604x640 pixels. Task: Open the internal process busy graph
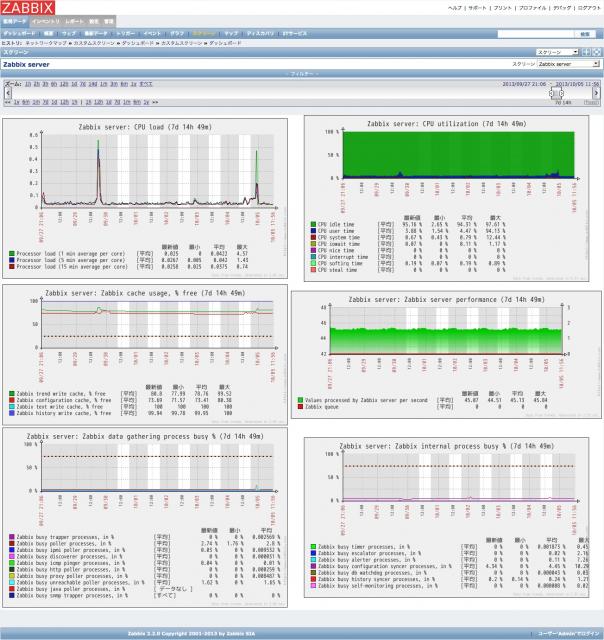click(446, 518)
